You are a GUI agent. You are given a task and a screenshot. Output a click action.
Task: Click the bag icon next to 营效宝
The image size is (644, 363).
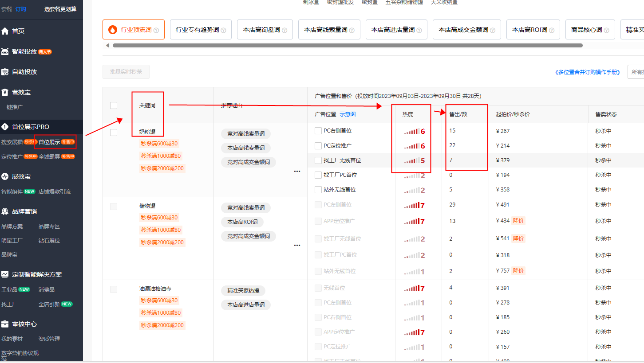5,92
